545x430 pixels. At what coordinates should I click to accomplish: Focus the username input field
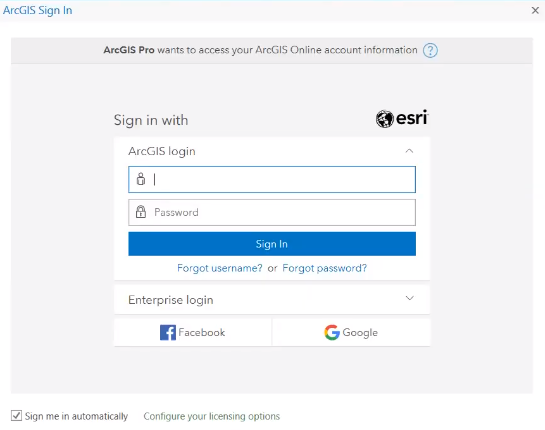click(272, 179)
